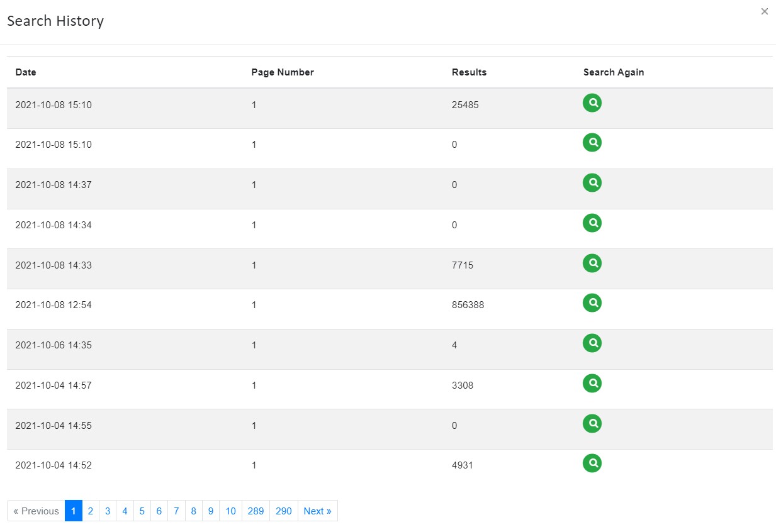
Task: Click the 0 results value for 2021-10-04 14:55
Action: tap(454, 426)
